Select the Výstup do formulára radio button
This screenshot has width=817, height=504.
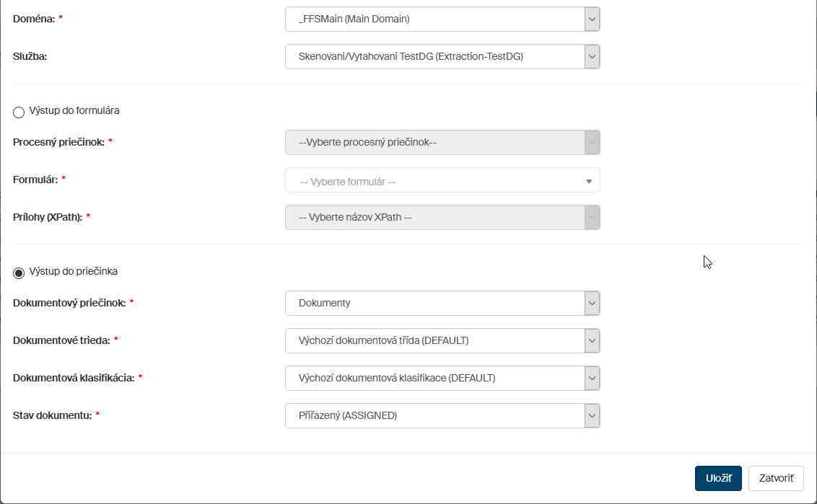[x=19, y=112]
